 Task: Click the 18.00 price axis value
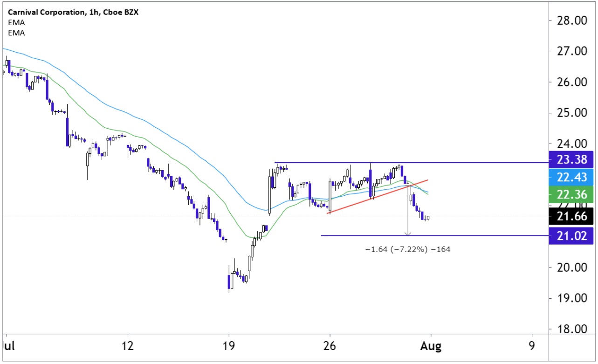click(571, 329)
